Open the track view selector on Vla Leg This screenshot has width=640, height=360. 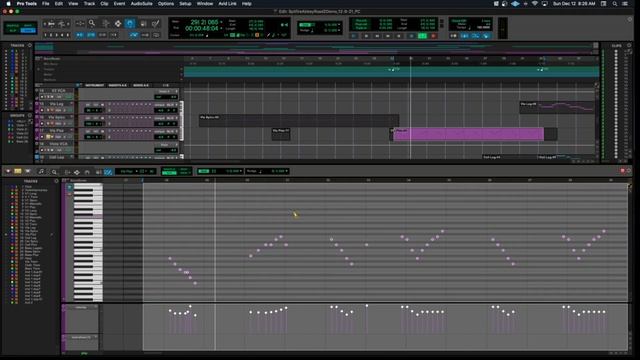pos(59,110)
